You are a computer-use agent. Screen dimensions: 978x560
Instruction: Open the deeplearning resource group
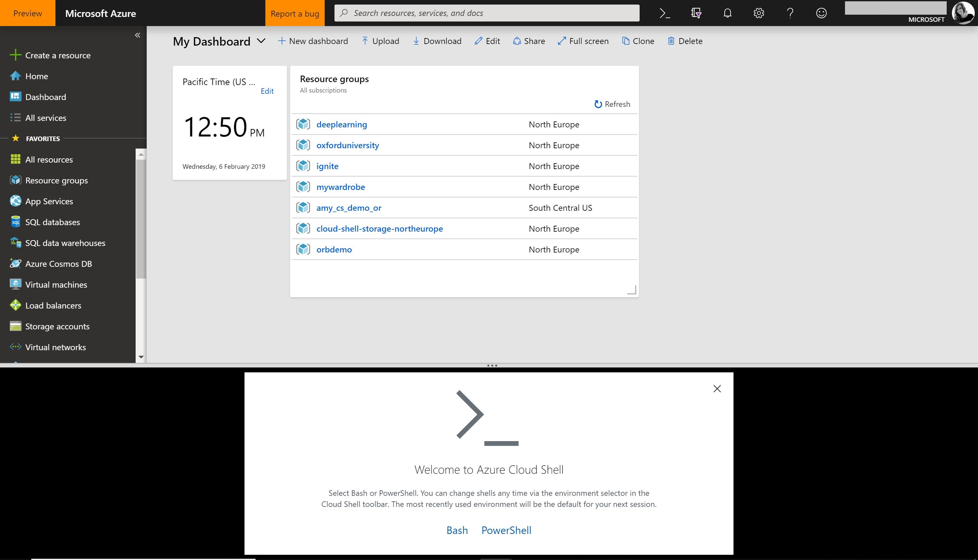click(x=342, y=124)
